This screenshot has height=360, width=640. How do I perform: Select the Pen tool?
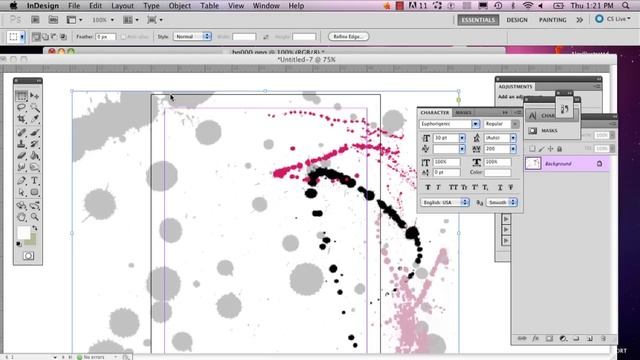tap(21, 180)
